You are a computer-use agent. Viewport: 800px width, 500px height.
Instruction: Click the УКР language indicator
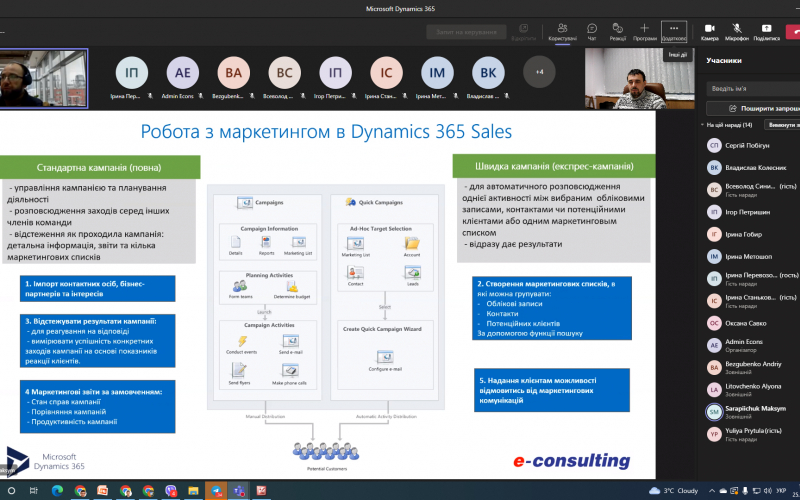click(x=781, y=491)
